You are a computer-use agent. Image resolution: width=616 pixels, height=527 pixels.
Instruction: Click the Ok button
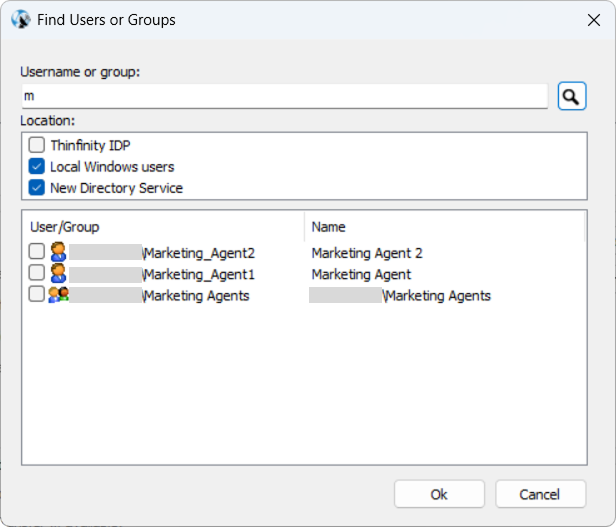click(439, 494)
